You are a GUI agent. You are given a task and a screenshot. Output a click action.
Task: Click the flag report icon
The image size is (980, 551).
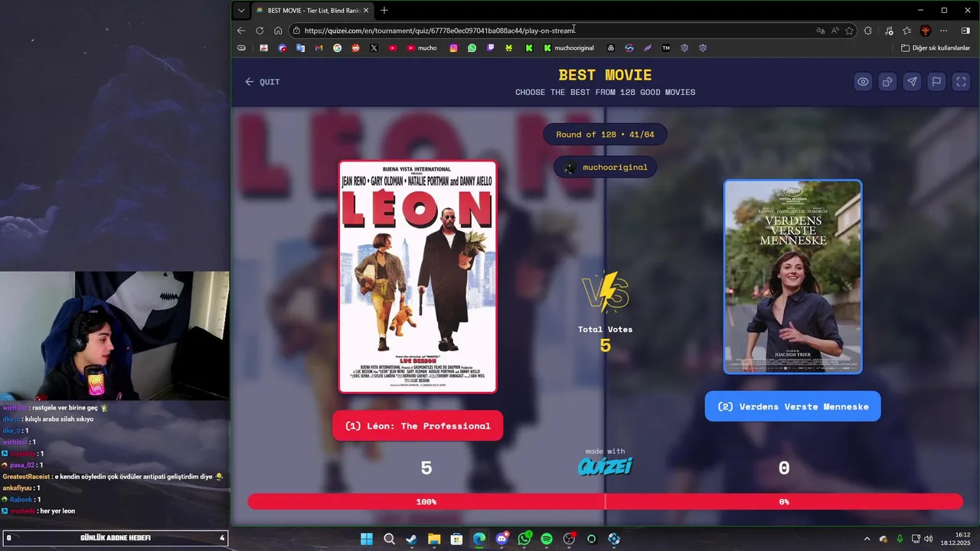point(936,82)
